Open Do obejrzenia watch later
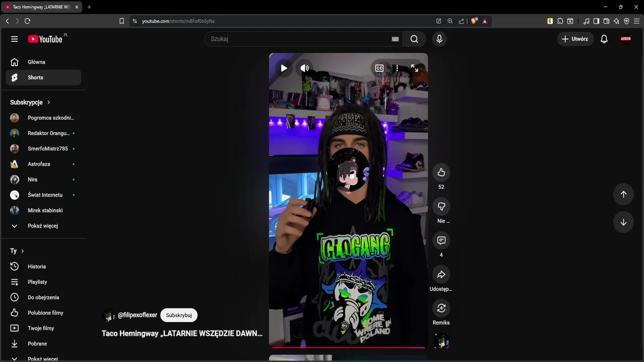Screen dimensions: 644x362 (x=43, y=297)
